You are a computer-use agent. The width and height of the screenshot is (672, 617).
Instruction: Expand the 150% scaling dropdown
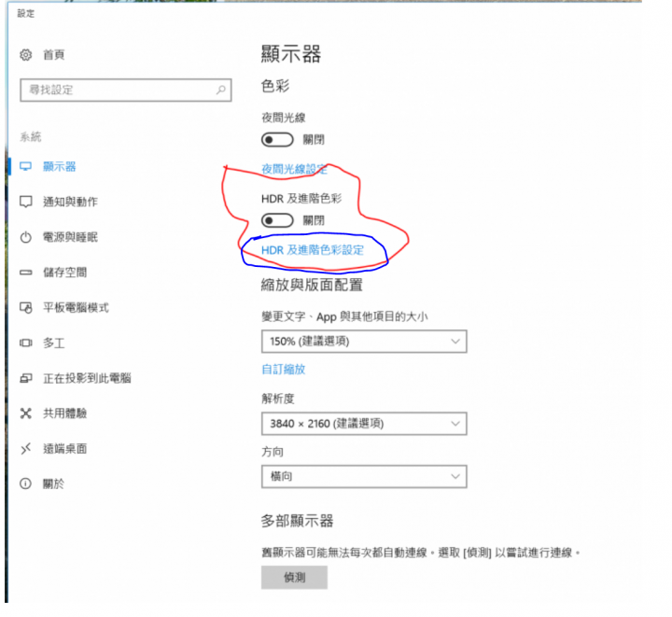click(x=364, y=342)
